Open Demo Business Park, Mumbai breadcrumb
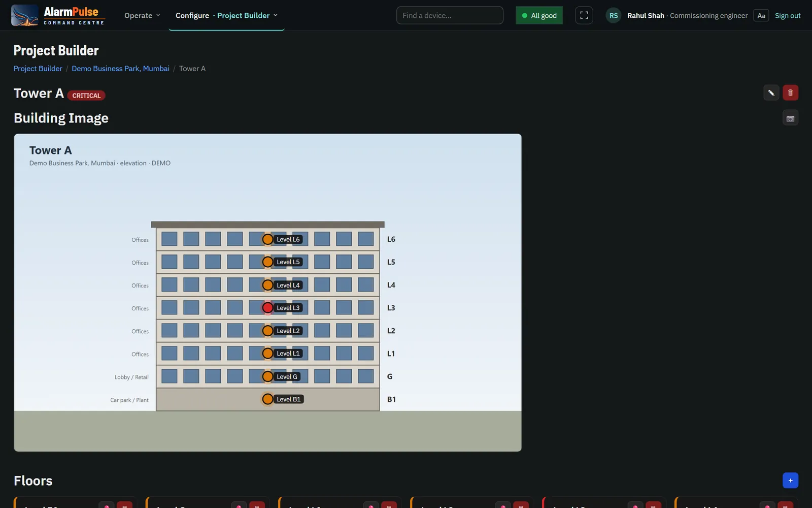Screen dimensions: 812x508 [x=120, y=69]
